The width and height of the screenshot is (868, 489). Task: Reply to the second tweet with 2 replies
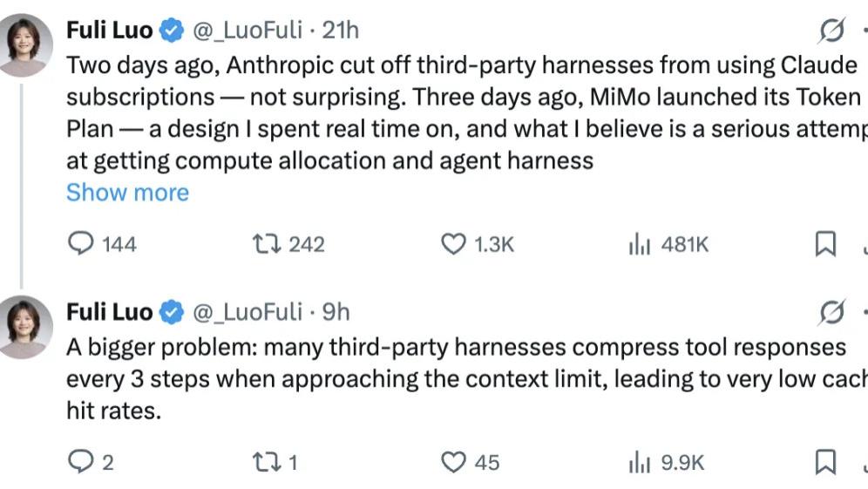pos(81,461)
